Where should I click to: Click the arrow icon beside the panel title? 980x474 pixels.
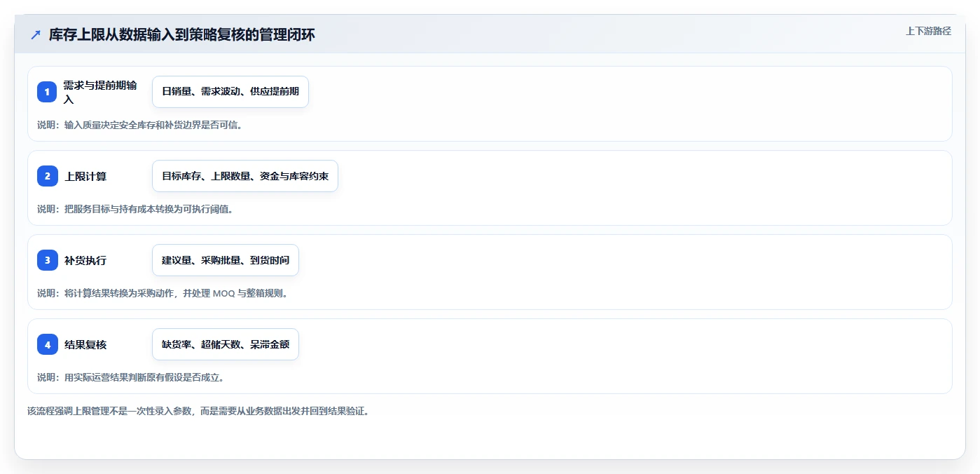click(x=36, y=35)
